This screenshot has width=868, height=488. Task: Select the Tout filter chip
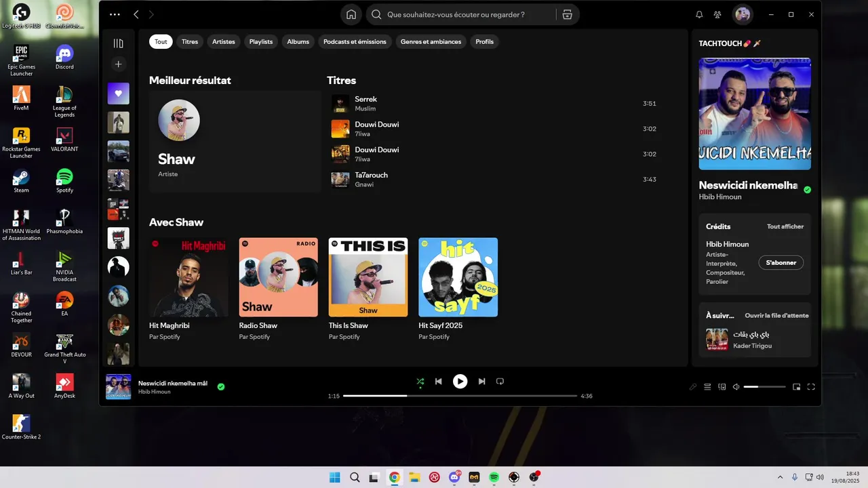(x=161, y=41)
